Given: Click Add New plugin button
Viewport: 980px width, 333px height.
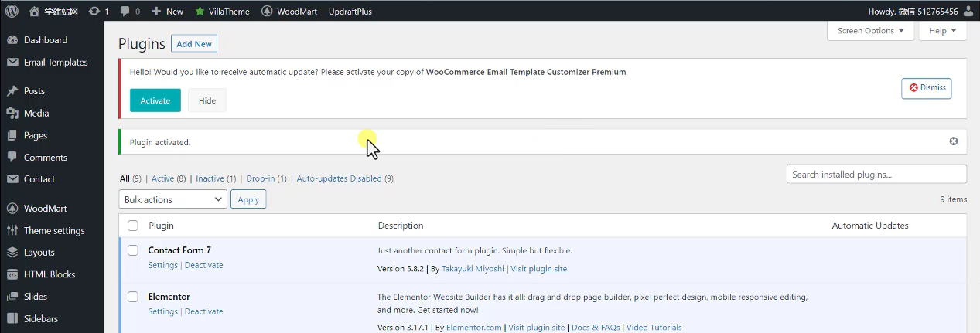Looking at the screenshot, I should coord(194,44).
